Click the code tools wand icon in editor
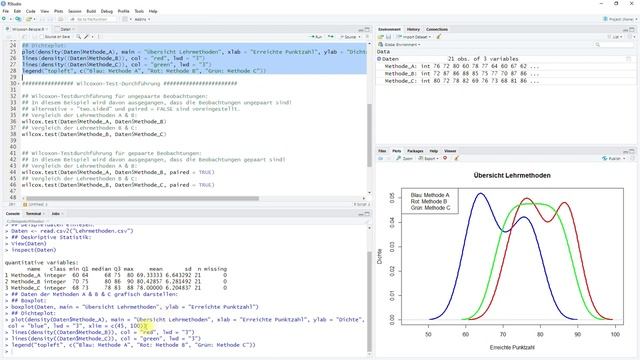 [x=86, y=37]
